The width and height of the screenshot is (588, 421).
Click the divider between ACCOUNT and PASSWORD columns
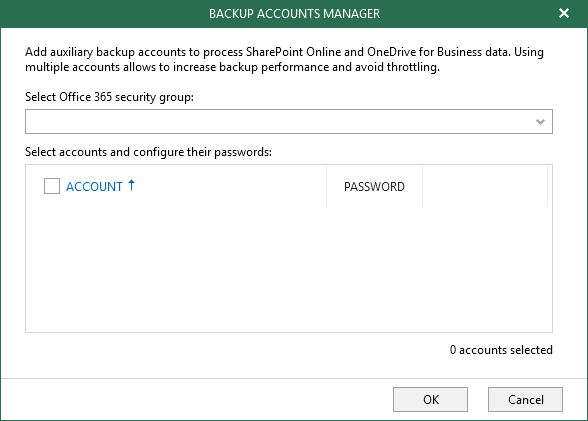pyautogui.click(x=327, y=186)
